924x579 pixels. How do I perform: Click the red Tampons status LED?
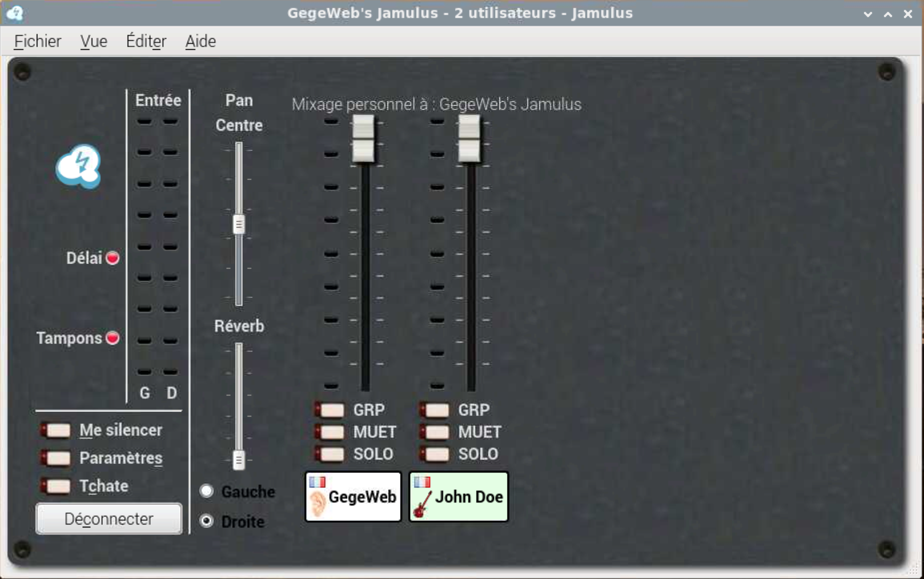(x=113, y=338)
